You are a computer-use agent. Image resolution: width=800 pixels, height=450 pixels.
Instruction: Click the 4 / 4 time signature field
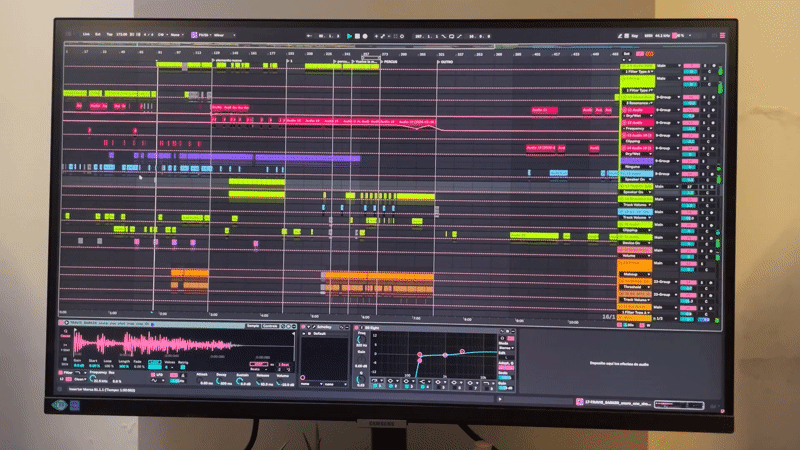click(148, 35)
